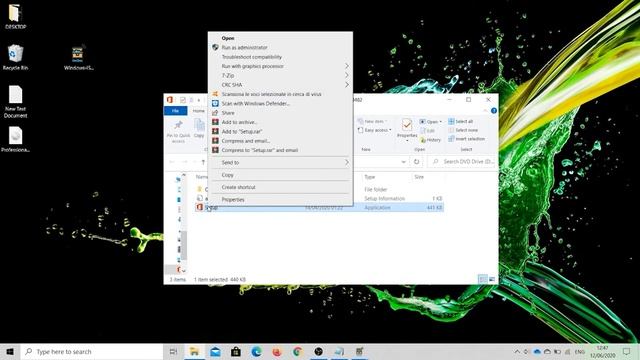The height and width of the screenshot is (360, 640).
Task: Open the Windows Start menu
Action: coord(10,351)
